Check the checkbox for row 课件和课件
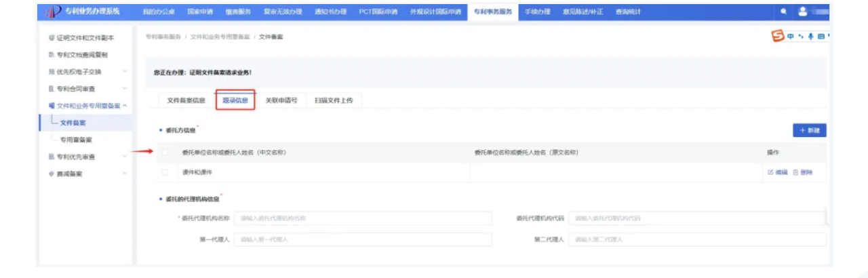This screenshot has width=868, height=278. pyautogui.click(x=165, y=172)
